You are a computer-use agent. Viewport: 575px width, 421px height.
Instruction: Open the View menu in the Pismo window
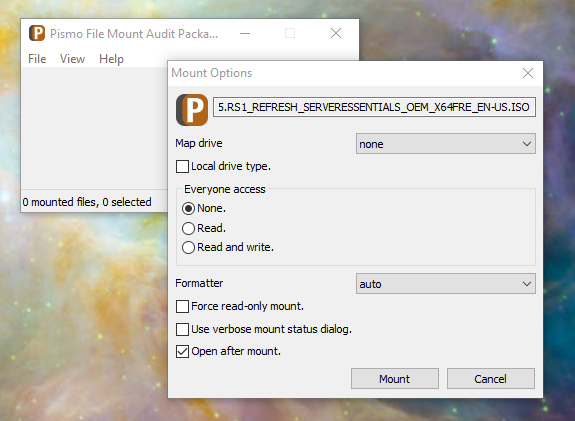click(72, 59)
